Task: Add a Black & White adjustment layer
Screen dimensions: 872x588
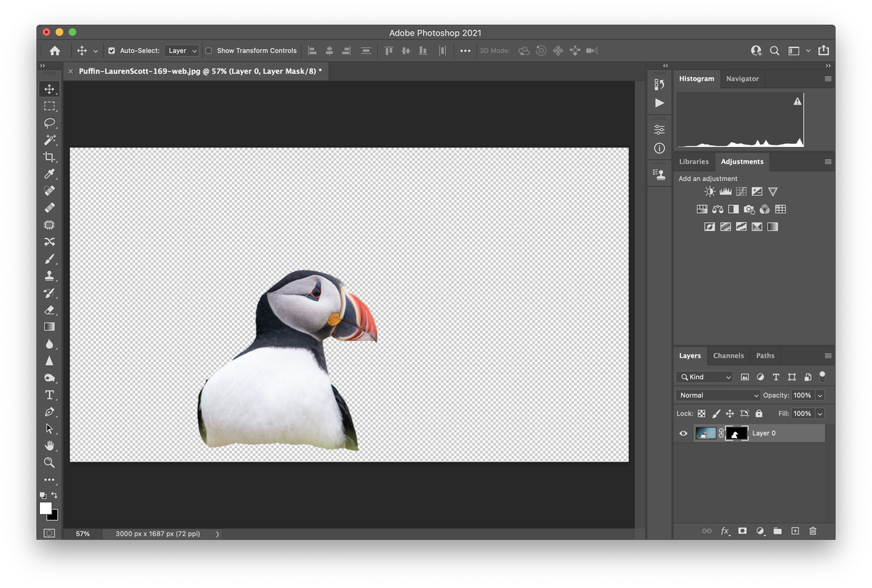Action: 732,209
